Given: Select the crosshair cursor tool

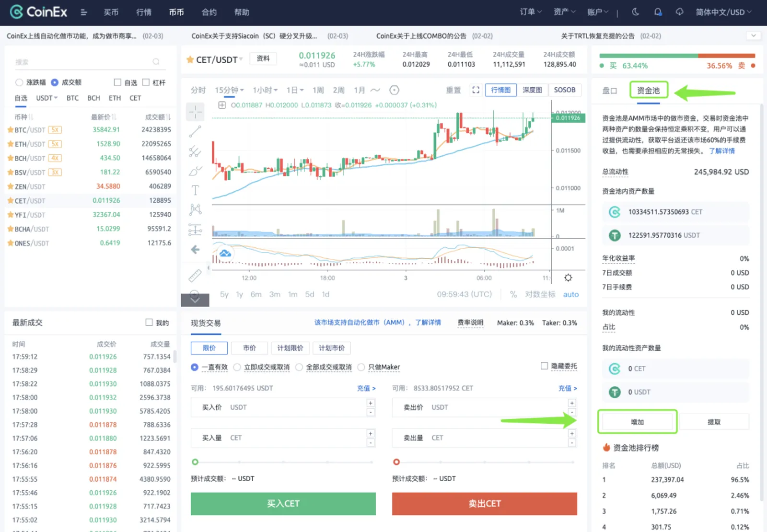Looking at the screenshot, I should [195, 112].
